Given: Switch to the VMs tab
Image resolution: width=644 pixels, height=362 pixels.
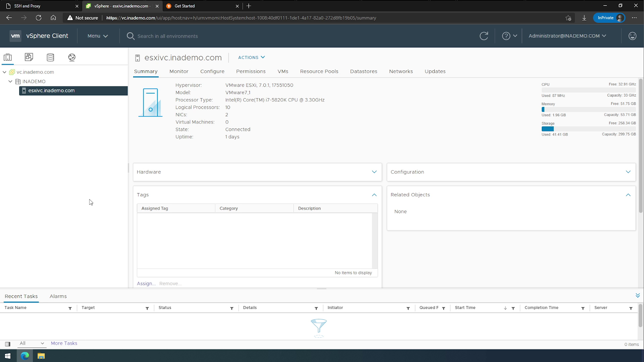Looking at the screenshot, I should pos(283,71).
